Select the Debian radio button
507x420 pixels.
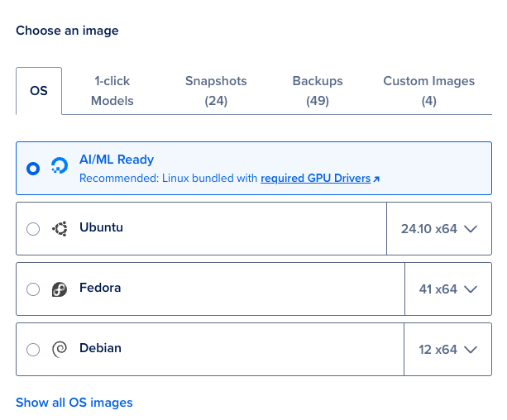33,350
